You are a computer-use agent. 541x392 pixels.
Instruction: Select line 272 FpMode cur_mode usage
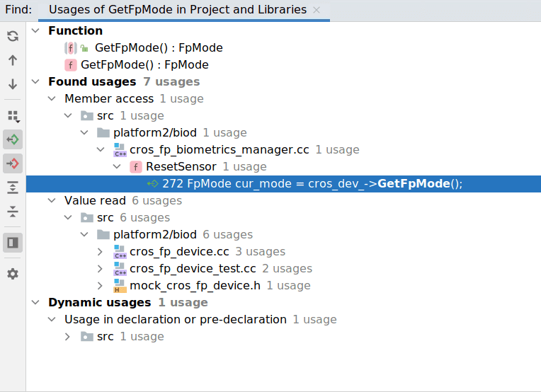pyautogui.click(x=312, y=184)
